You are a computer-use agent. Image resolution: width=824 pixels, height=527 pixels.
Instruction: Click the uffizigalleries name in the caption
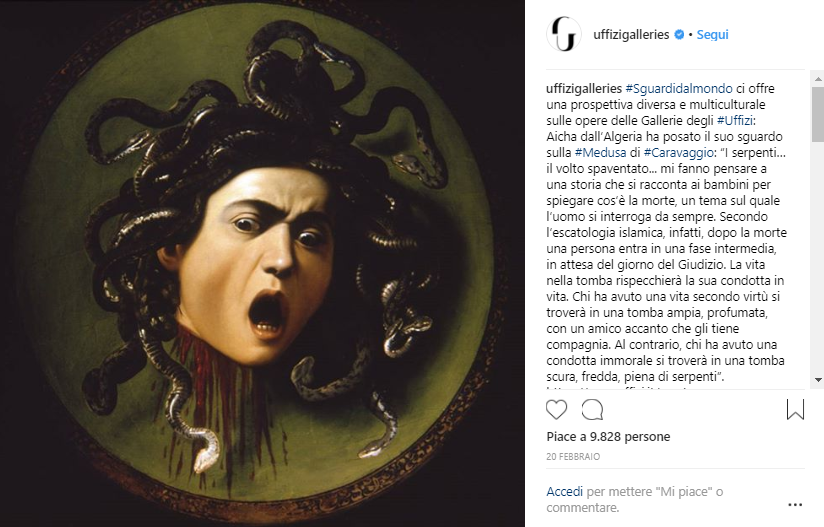point(584,88)
